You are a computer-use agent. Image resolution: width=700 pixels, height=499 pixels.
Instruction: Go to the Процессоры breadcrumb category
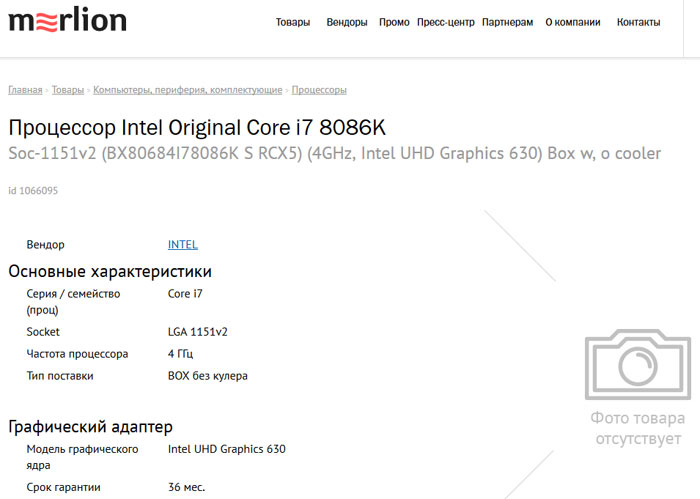[x=319, y=90]
